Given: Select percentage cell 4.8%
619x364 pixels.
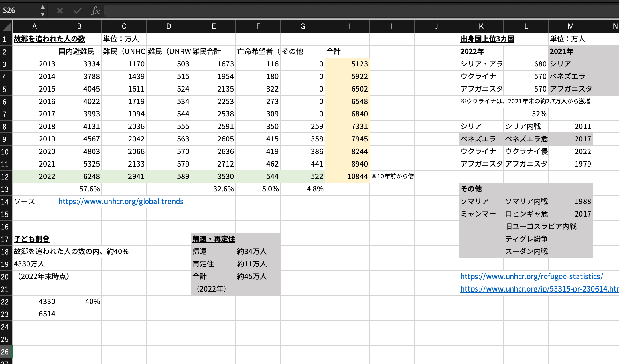Looking at the screenshot, I should (303, 189).
